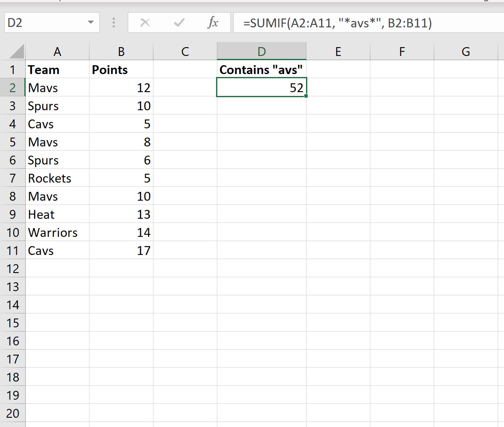Viewport: 504px width, 427px height.
Task: Select column header G
Action: point(466,51)
